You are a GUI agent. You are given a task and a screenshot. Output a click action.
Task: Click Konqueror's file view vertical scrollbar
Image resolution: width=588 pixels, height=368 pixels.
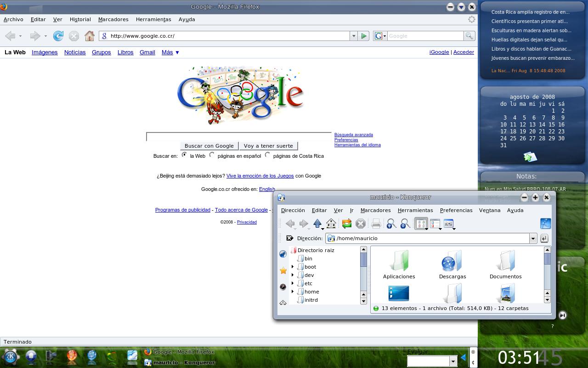[547, 275]
